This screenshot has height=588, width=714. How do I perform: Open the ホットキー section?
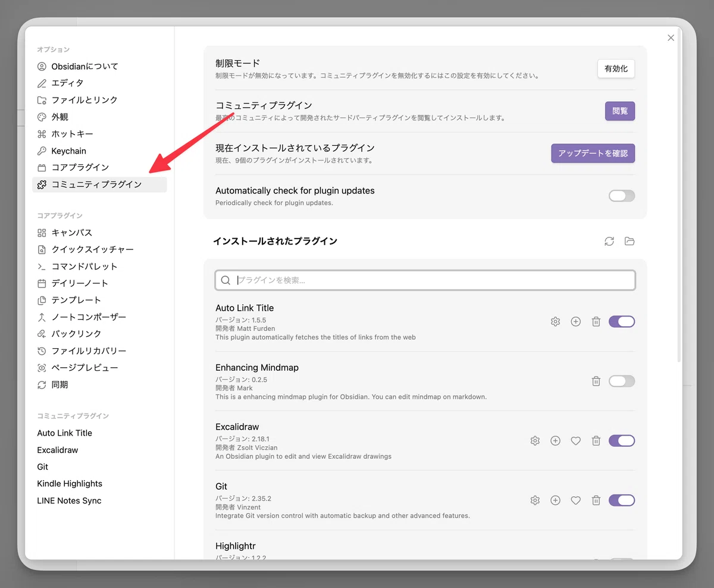coord(99,134)
